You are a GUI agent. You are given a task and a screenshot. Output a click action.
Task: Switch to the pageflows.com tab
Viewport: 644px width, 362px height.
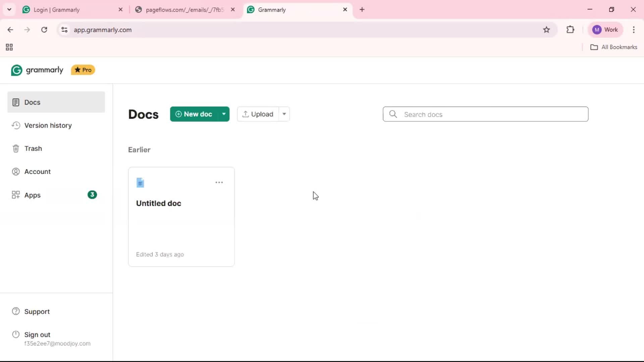click(x=184, y=10)
